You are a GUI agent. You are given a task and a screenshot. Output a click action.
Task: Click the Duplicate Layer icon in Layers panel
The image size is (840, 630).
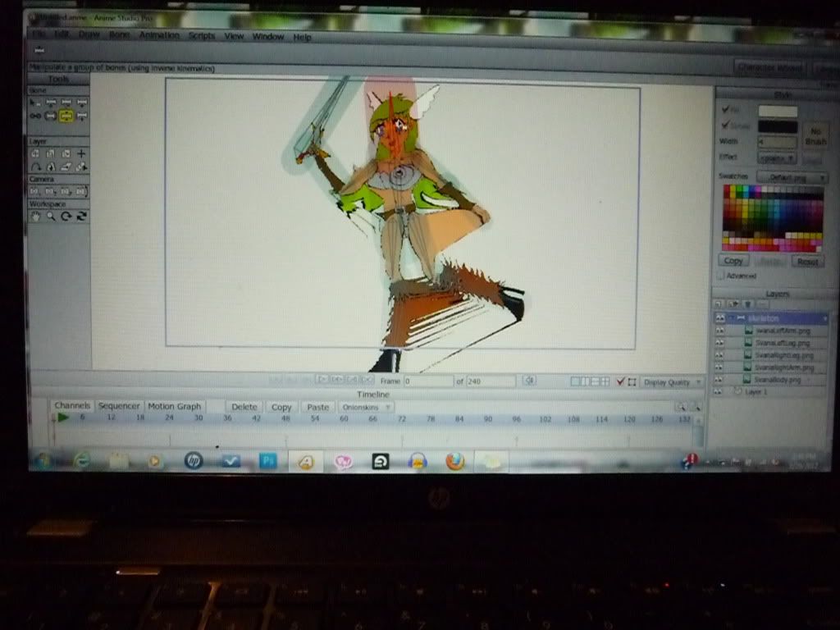pyautogui.click(x=733, y=304)
